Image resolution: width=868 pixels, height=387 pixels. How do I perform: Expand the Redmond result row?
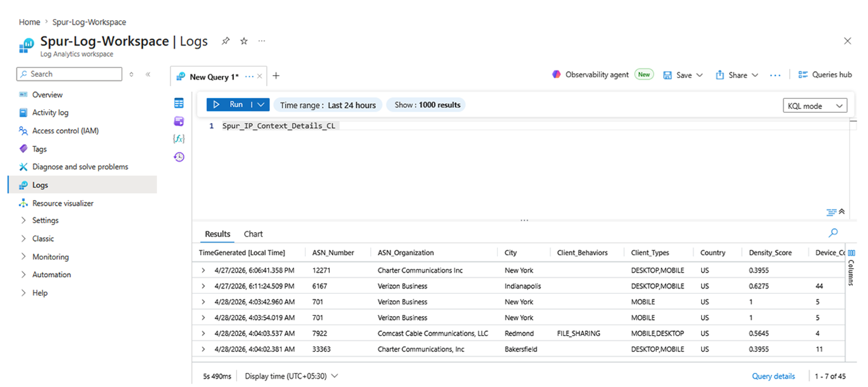[x=203, y=333]
